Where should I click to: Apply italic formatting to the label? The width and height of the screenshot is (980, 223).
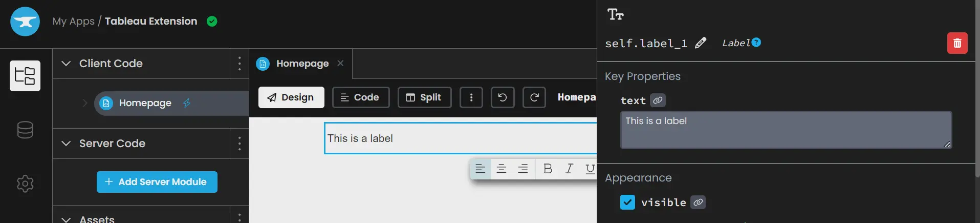[x=569, y=169]
